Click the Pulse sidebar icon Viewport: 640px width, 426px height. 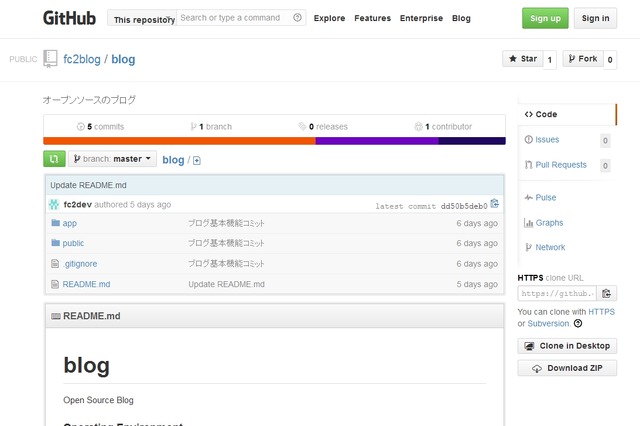tap(529, 197)
